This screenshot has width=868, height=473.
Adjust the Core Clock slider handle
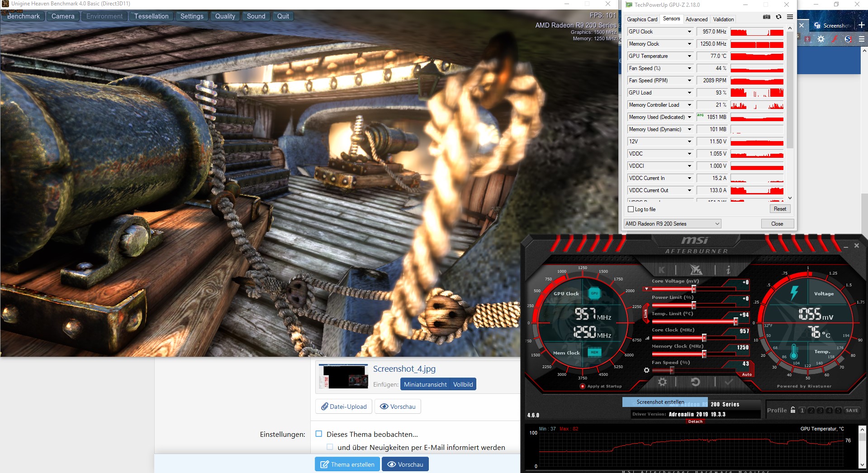pyautogui.click(x=704, y=338)
